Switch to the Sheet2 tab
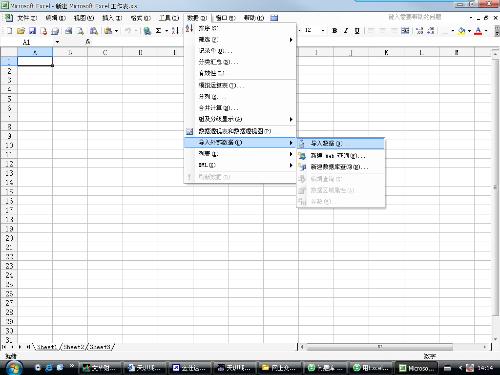The height and width of the screenshot is (375, 500). pos(73,347)
